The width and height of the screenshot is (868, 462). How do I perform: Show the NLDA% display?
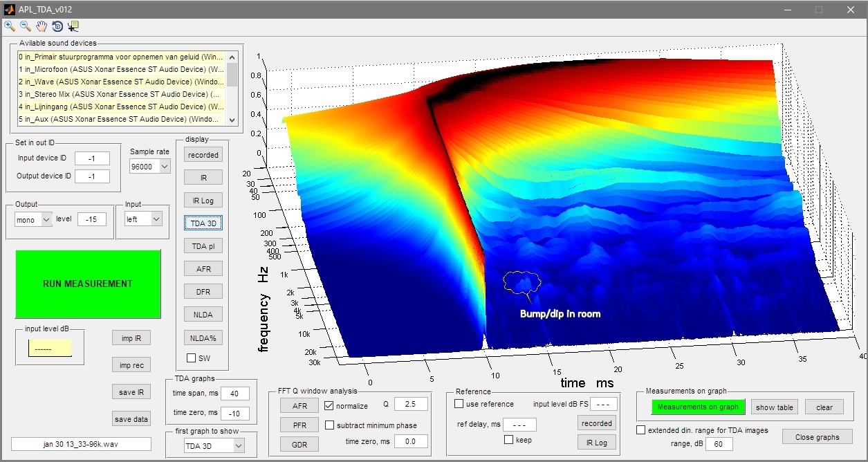[203, 338]
